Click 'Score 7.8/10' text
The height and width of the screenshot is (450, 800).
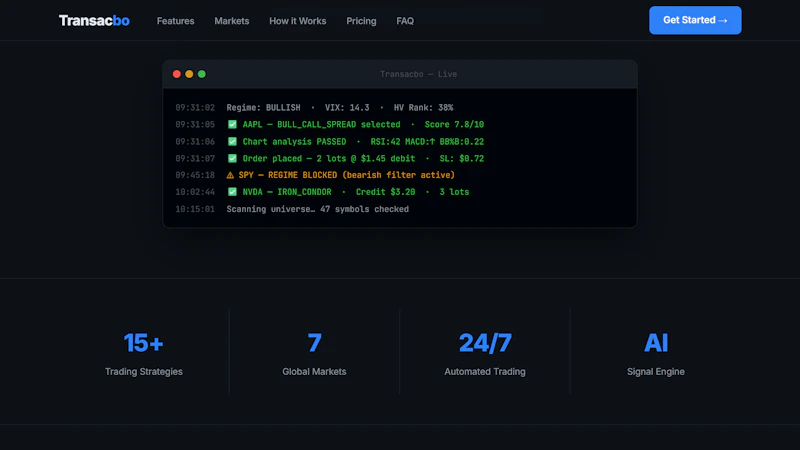coord(454,124)
